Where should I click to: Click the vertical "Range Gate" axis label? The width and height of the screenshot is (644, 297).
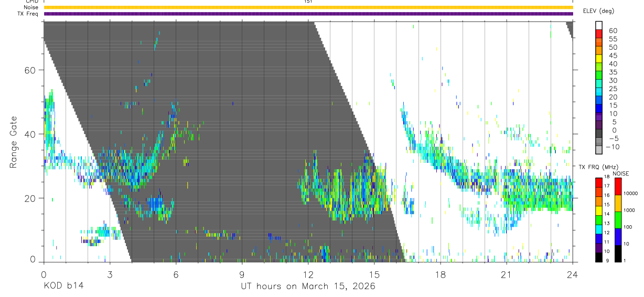click(13, 142)
